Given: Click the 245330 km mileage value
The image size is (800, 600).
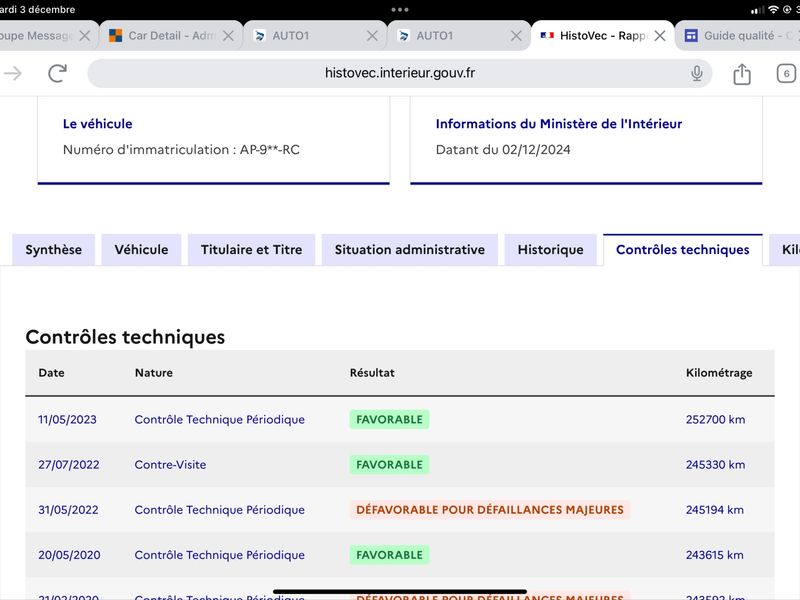Looking at the screenshot, I should (715, 465).
